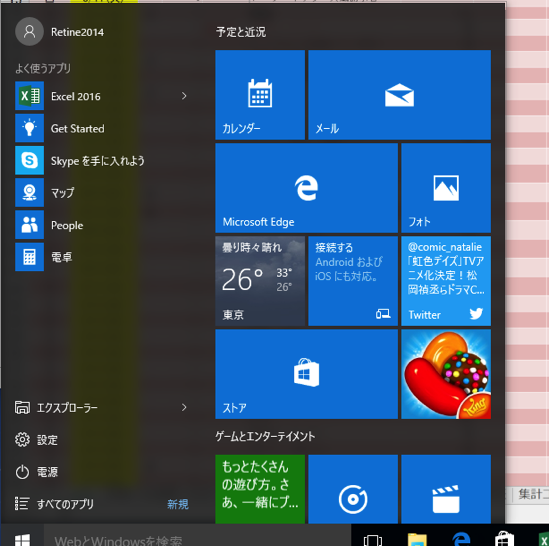Open the movies and TV clapperboard tile
The height and width of the screenshot is (546, 549).
(x=446, y=489)
